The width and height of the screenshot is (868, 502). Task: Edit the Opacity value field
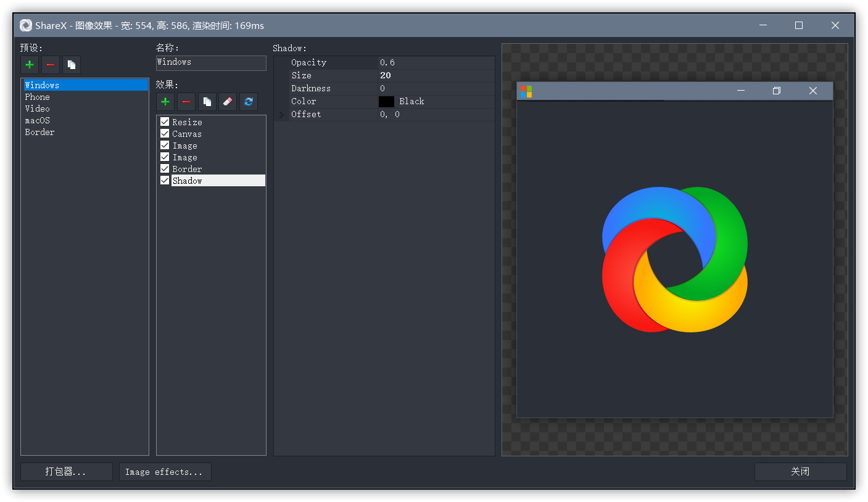click(x=435, y=62)
